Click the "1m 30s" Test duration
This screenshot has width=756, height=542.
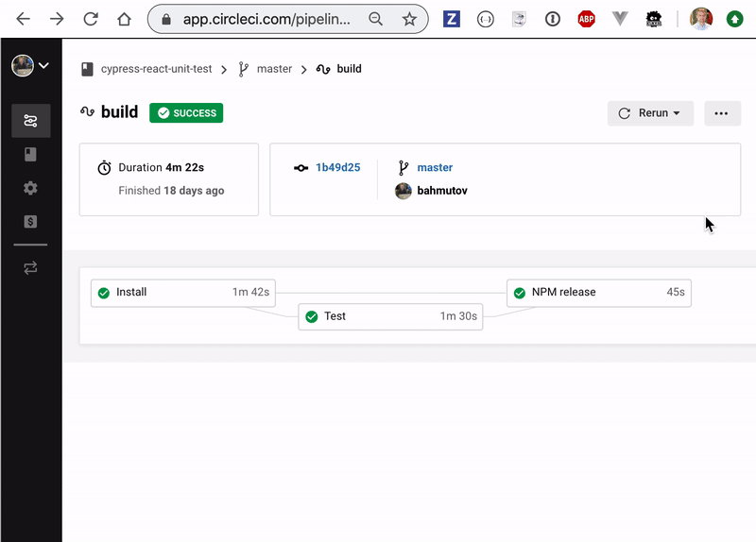click(x=458, y=316)
